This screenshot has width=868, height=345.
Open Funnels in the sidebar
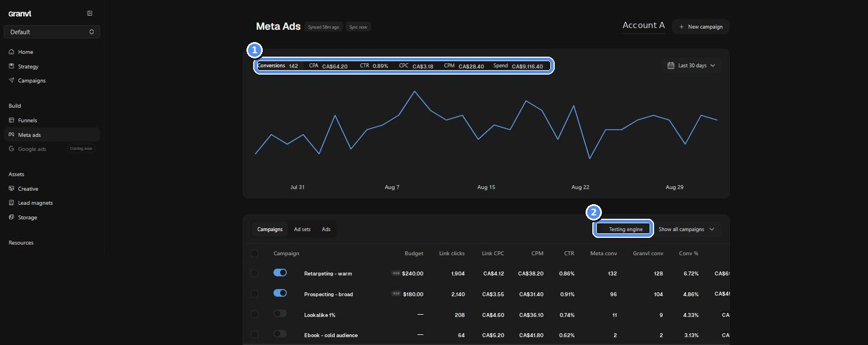click(52, 120)
